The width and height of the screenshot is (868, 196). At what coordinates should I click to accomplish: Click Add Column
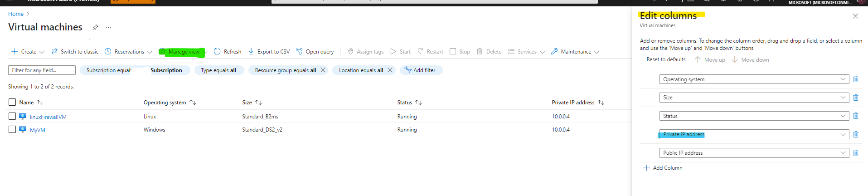click(x=663, y=168)
